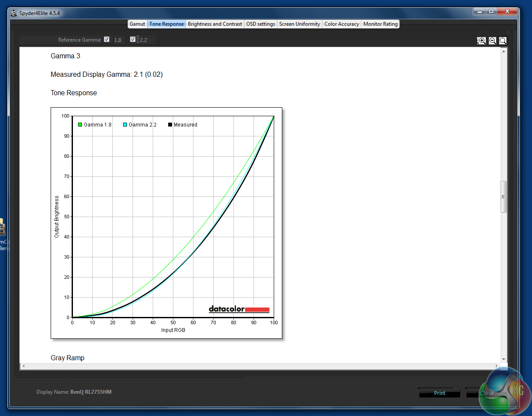Screen dimensions: 532x416
Task: Click the horizontal scrollbar left arrow
Action: coord(24,366)
